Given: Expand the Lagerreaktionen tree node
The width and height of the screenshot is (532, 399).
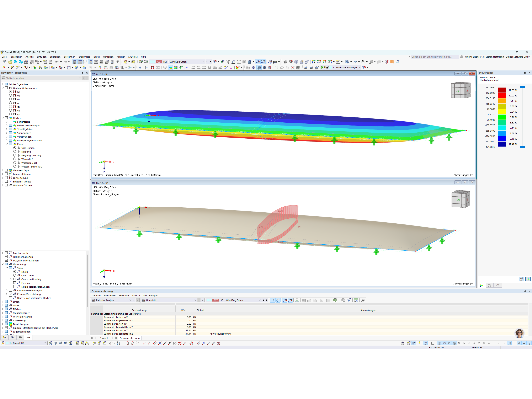Looking at the screenshot, I should (3, 174).
